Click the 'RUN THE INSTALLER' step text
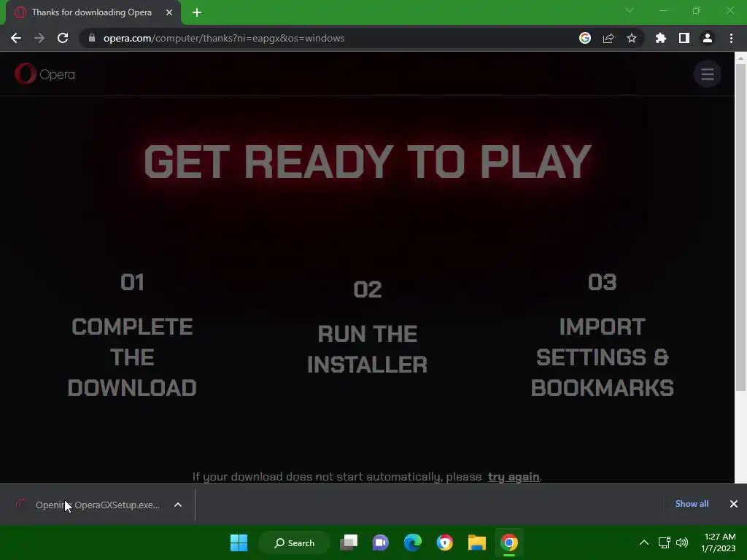 coord(368,349)
